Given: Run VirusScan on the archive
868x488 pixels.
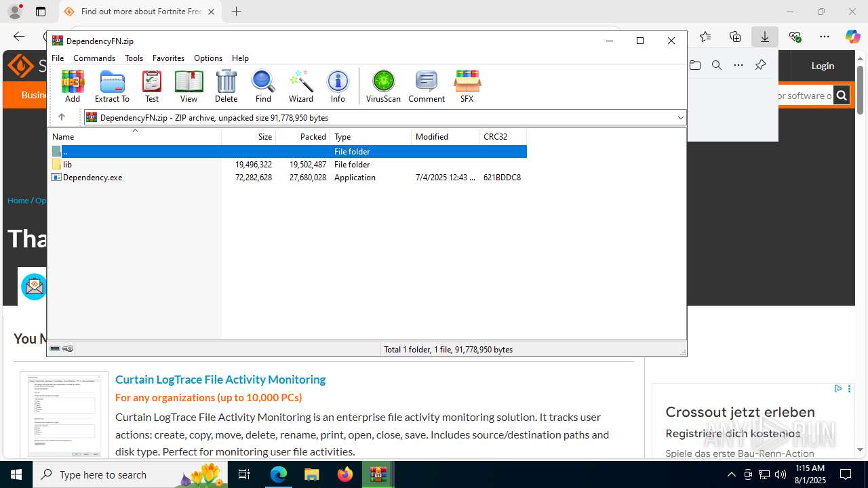Looking at the screenshot, I should (383, 86).
